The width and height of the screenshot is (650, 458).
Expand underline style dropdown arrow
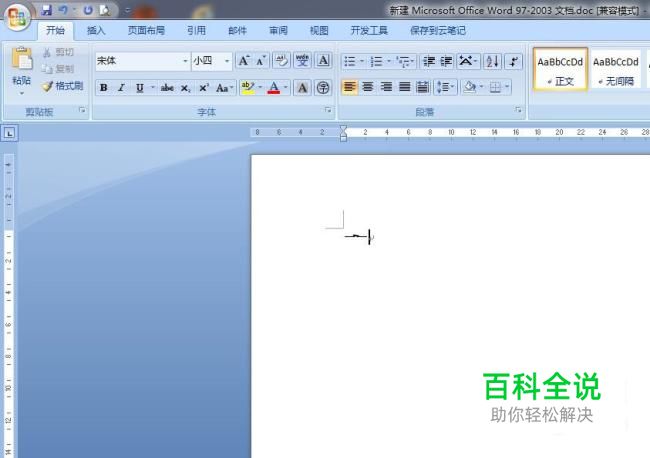153,88
